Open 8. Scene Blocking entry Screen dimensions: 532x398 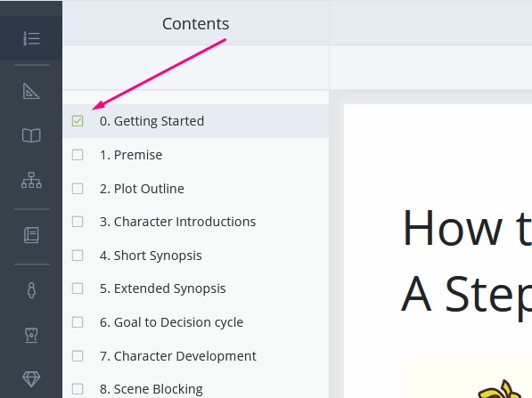pos(151,389)
